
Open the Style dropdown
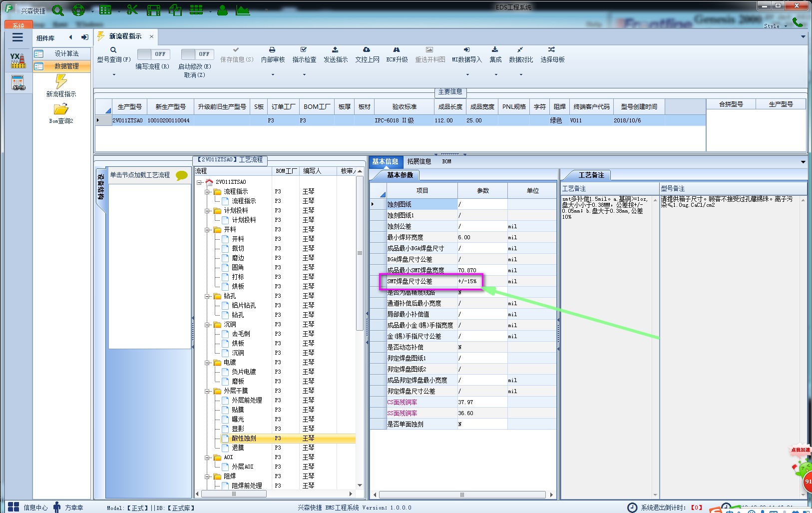point(776,26)
